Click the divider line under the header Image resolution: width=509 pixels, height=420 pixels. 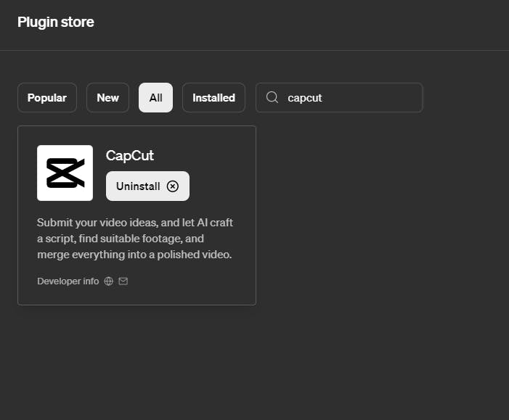(254, 50)
